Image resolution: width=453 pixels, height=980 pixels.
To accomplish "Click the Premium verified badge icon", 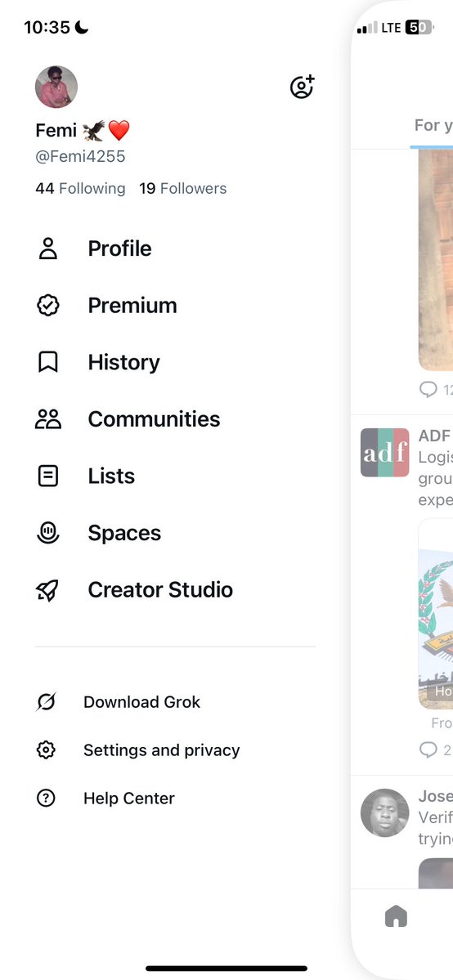I will tap(48, 305).
